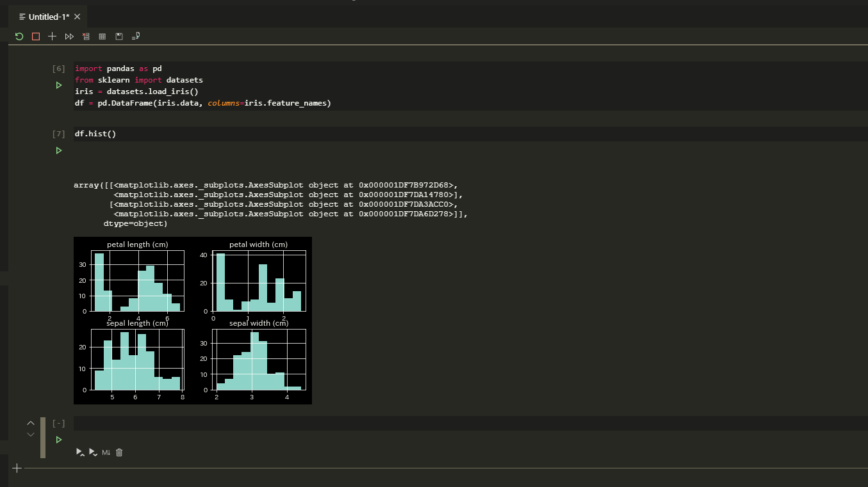Convert the empty cell to Markdown
The height and width of the screenshot is (487, 868).
[x=106, y=452]
